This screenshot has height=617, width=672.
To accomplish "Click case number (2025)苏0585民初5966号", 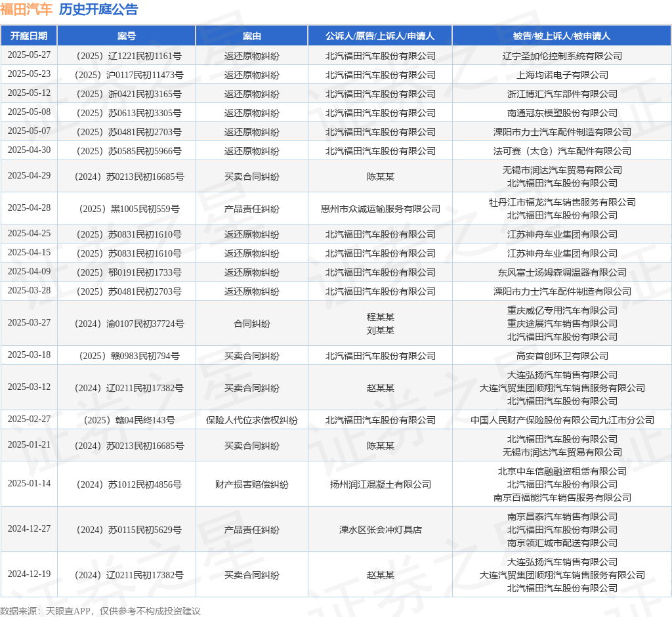I will pyautogui.click(x=129, y=151).
